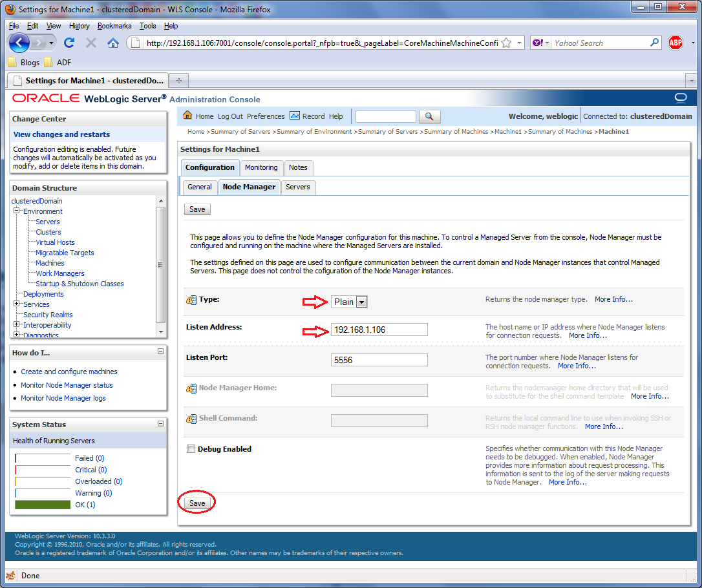Switch to the Monitoring tab
The image size is (702, 588).
pos(261,167)
